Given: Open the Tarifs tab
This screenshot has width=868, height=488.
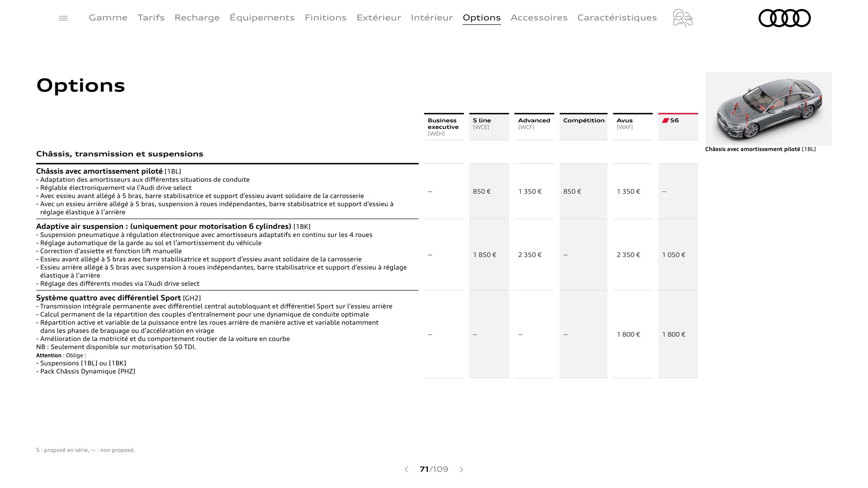Looking at the screenshot, I should 151,17.
